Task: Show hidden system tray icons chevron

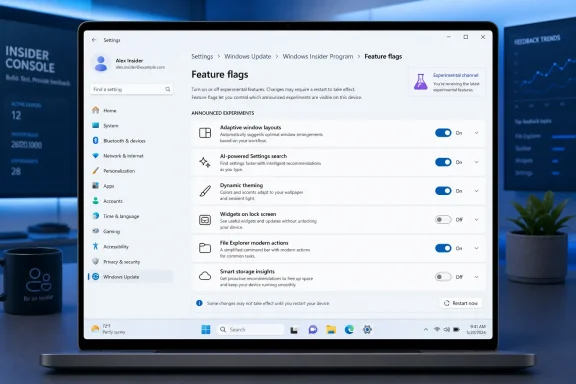Action: [426, 330]
